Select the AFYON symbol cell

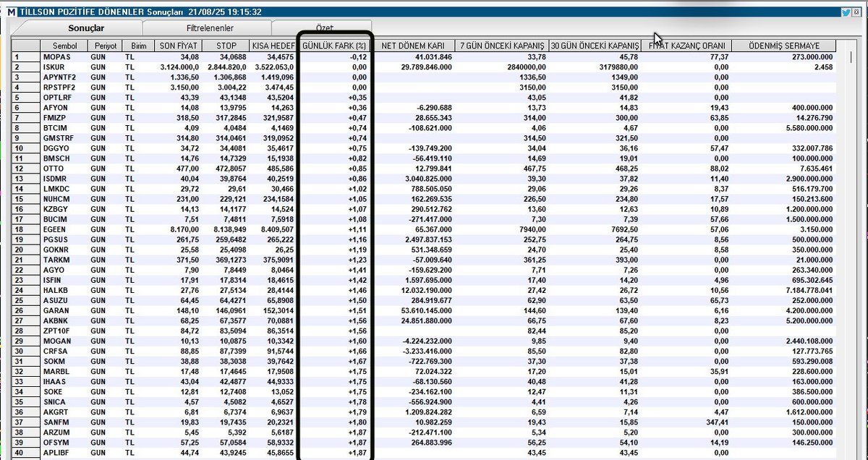[x=54, y=107]
